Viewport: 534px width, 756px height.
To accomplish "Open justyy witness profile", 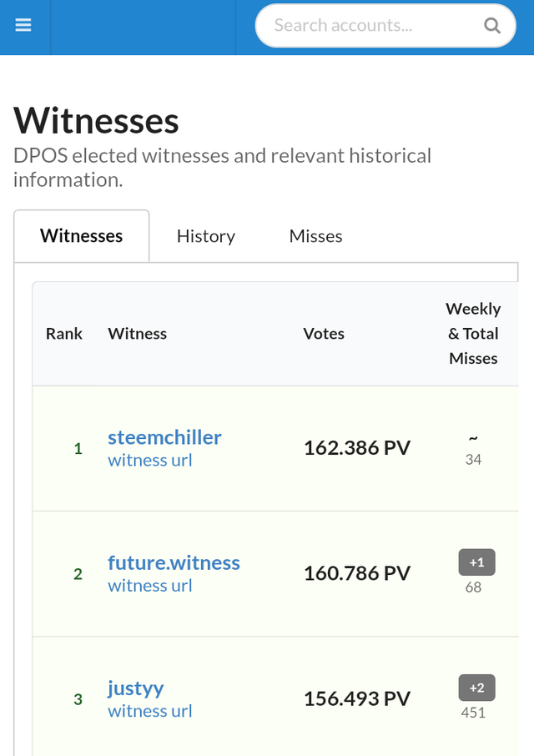I will (136, 688).
